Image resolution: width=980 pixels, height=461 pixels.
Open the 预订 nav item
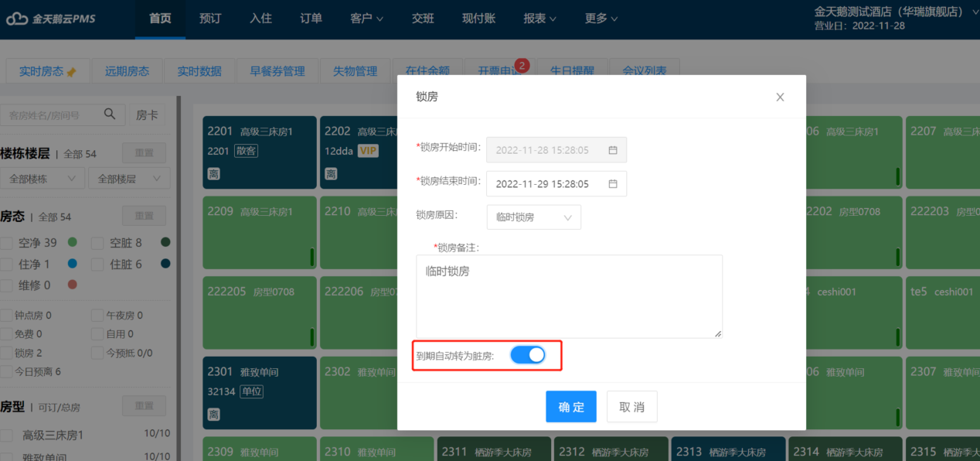tap(210, 19)
